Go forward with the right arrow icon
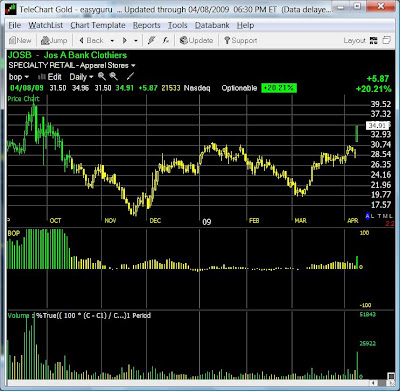 pos(125,40)
